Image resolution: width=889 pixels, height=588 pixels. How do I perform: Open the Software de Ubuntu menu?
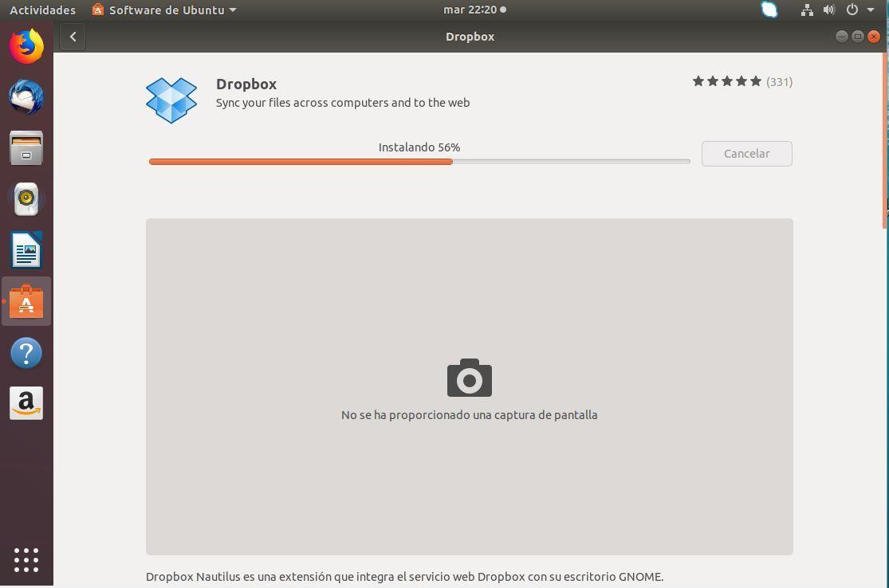[x=163, y=10]
